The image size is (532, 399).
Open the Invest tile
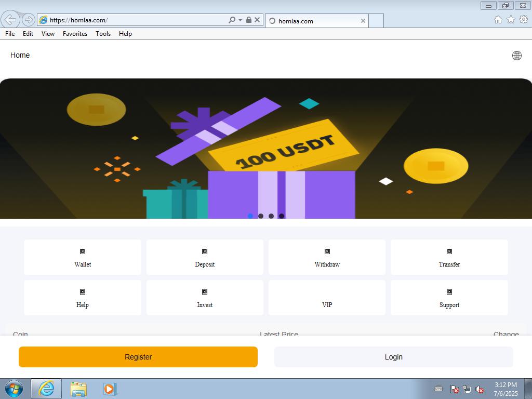(205, 298)
